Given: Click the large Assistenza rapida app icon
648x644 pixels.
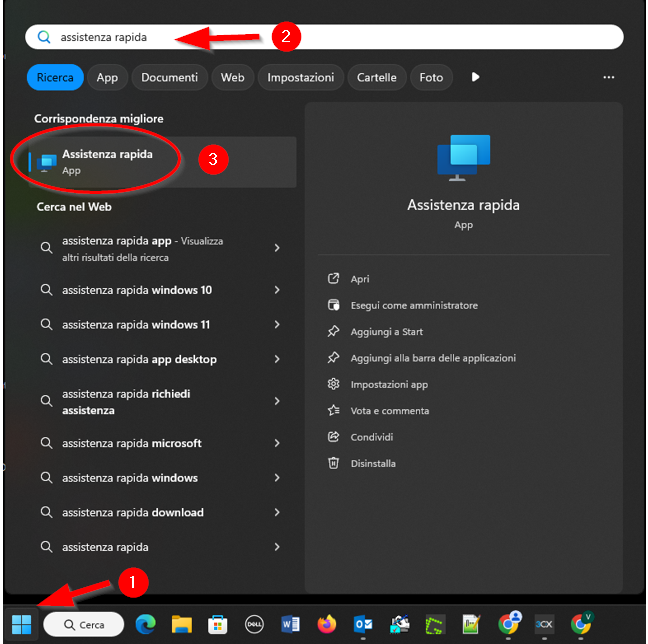Looking at the screenshot, I should 463,157.
